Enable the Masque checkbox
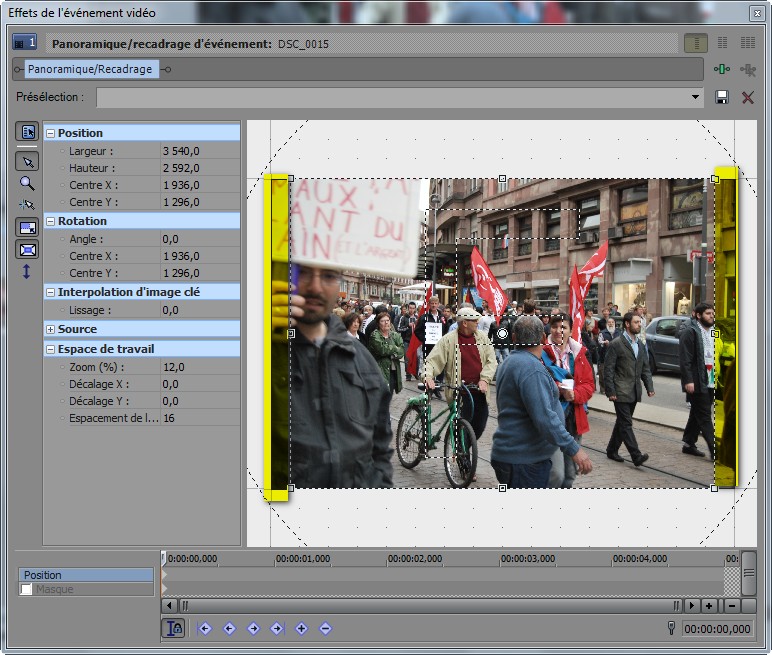This screenshot has width=772, height=655. coord(26,590)
